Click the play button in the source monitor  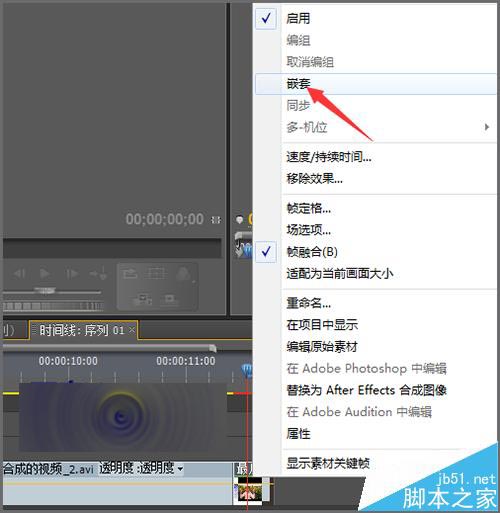coord(45,274)
